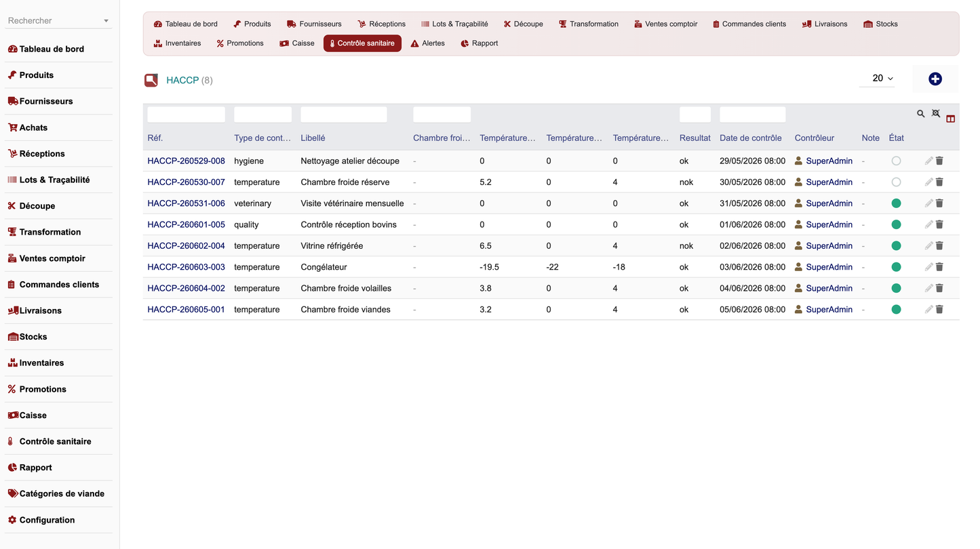This screenshot has width=980, height=549.
Task: Toggle green status of HACCP-260603-003
Action: (x=896, y=267)
